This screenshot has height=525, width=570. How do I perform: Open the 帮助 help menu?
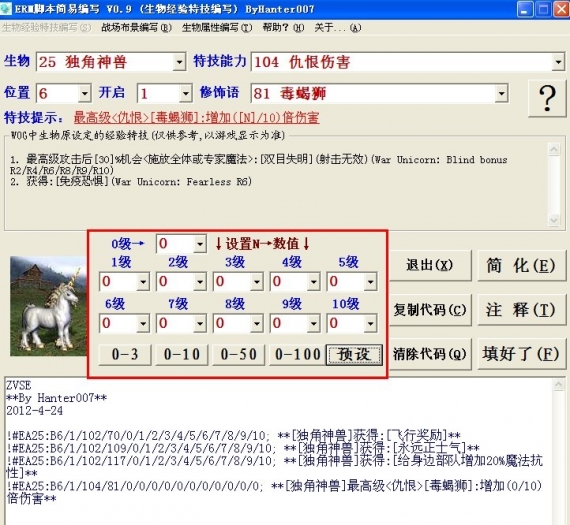pyautogui.click(x=284, y=28)
